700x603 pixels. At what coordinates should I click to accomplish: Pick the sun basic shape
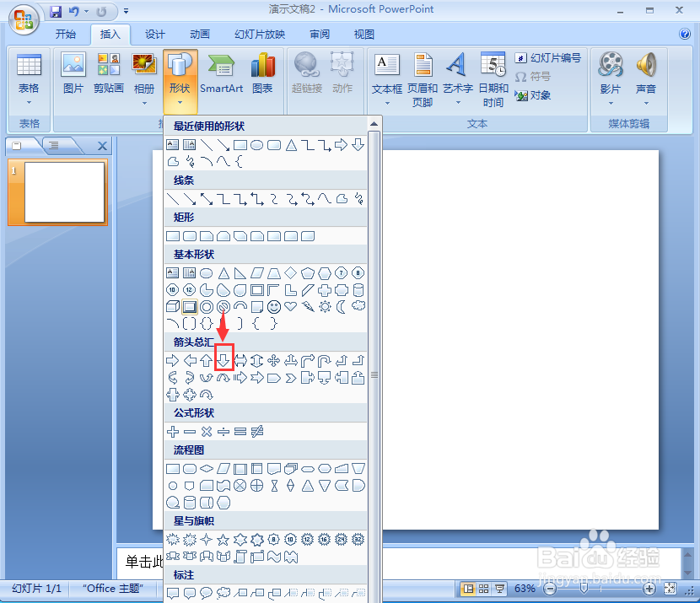[325, 307]
